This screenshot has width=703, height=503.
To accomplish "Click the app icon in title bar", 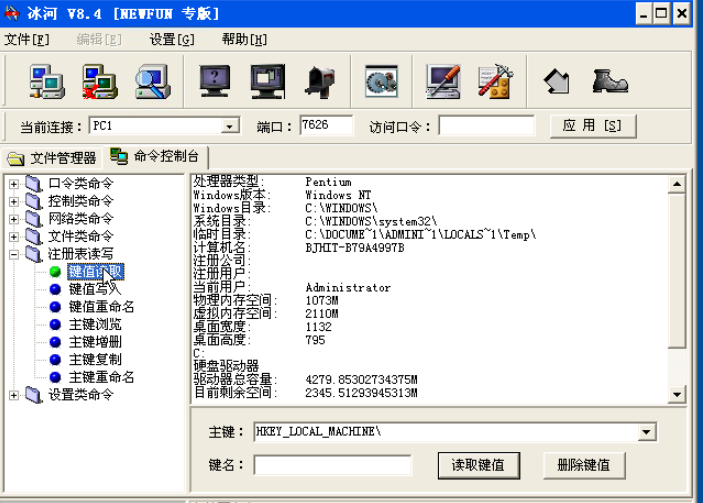I will click(x=12, y=13).
